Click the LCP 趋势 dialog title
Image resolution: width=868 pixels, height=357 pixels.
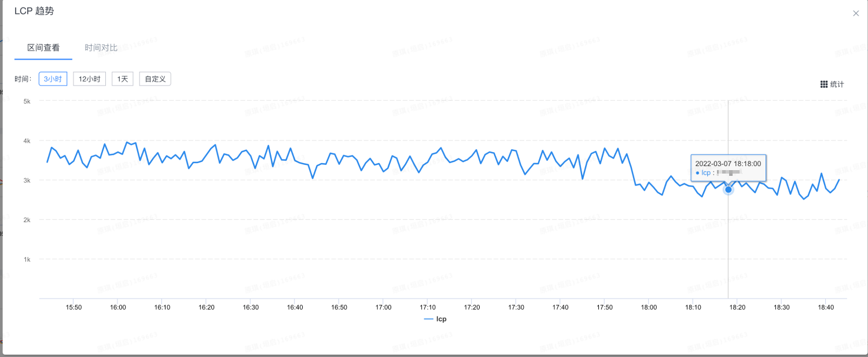pyautogui.click(x=34, y=11)
